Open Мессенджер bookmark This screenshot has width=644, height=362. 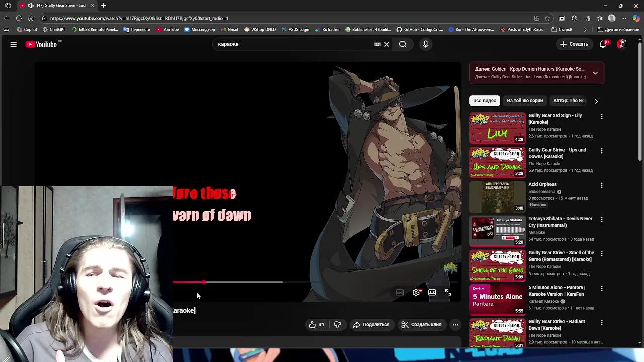(x=200, y=30)
